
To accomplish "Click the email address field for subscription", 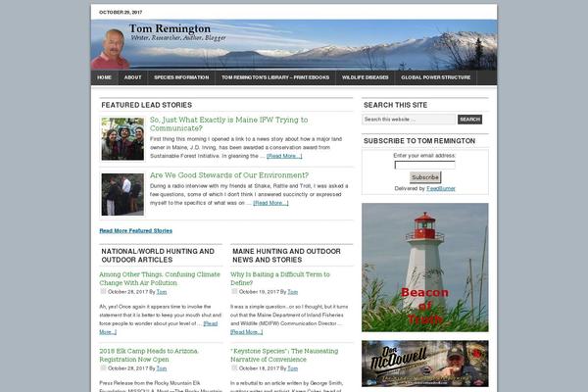I will [425, 165].
